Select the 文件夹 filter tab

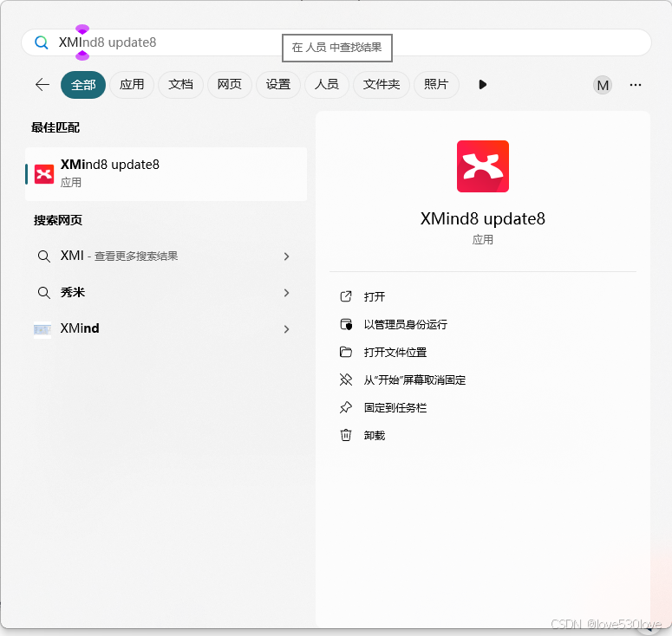(x=382, y=85)
